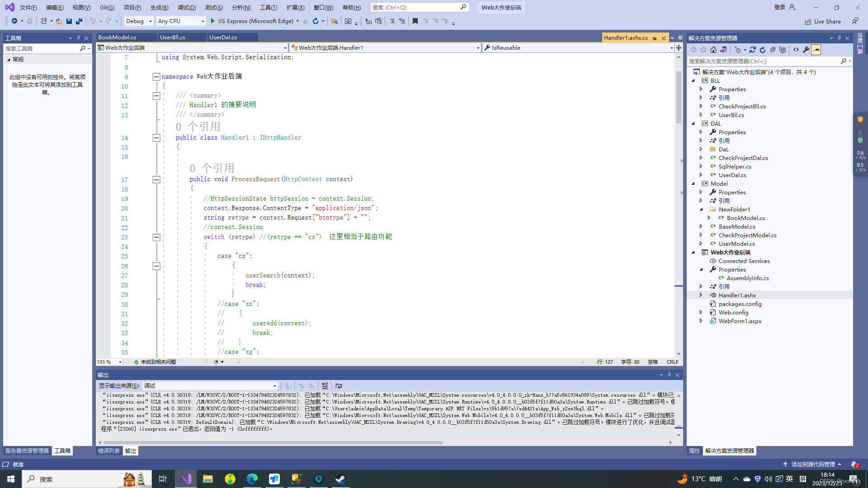Viewport: 868px width, 488px height.
Task: Collapse the DAL project node
Action: pos(693,123)
